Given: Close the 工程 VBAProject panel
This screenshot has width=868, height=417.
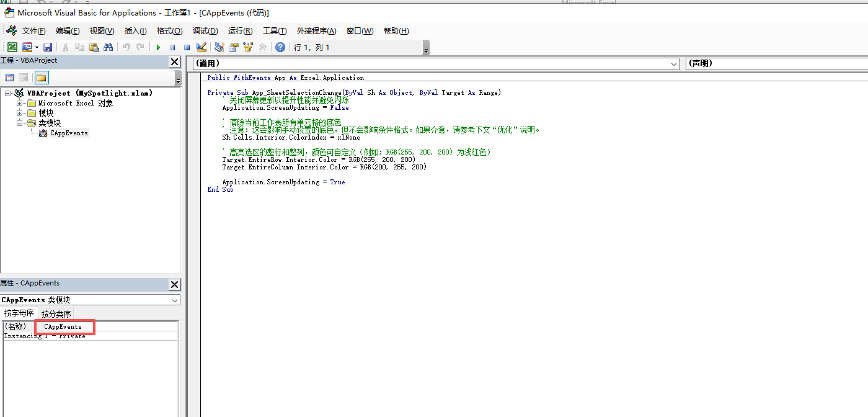Looking at the screenshot, I should click(x=175, y=61).
